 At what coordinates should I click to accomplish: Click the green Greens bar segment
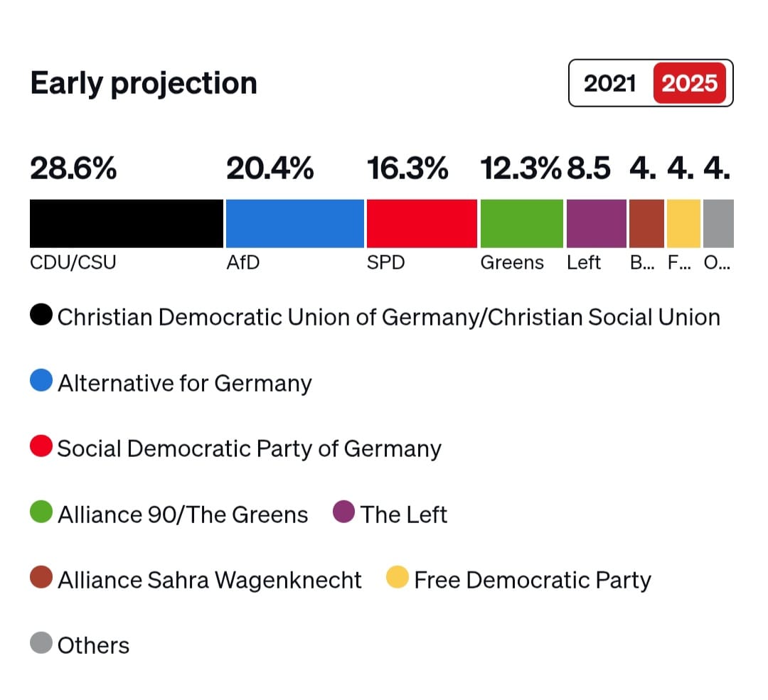[522, 223]
